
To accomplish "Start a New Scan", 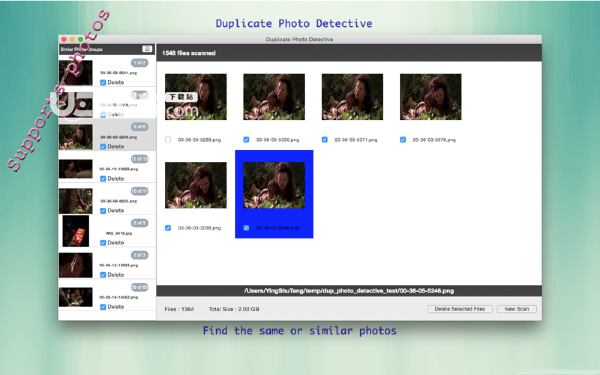I will tap(517, 309).
